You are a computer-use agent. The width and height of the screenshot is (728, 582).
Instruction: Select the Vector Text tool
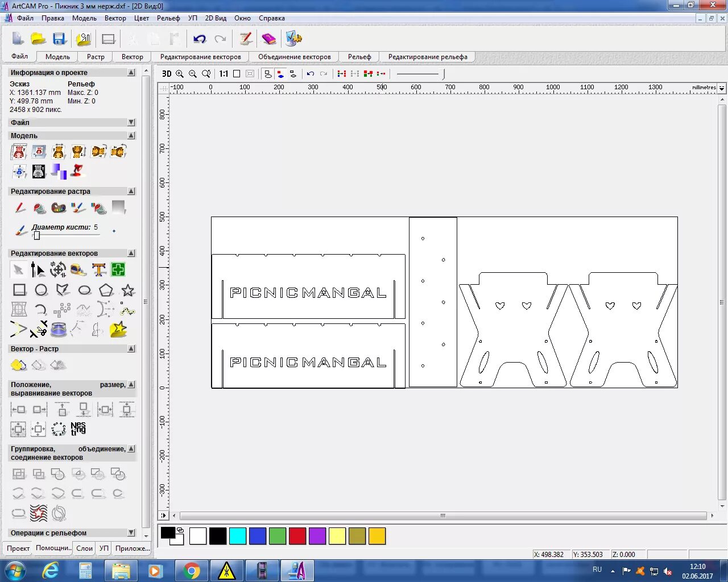click(99, 269)
